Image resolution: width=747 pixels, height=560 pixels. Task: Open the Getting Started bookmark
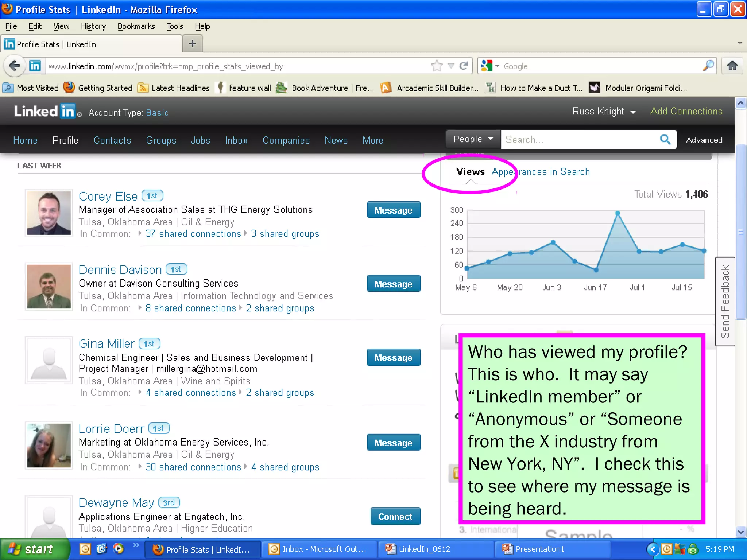point(98,88)
